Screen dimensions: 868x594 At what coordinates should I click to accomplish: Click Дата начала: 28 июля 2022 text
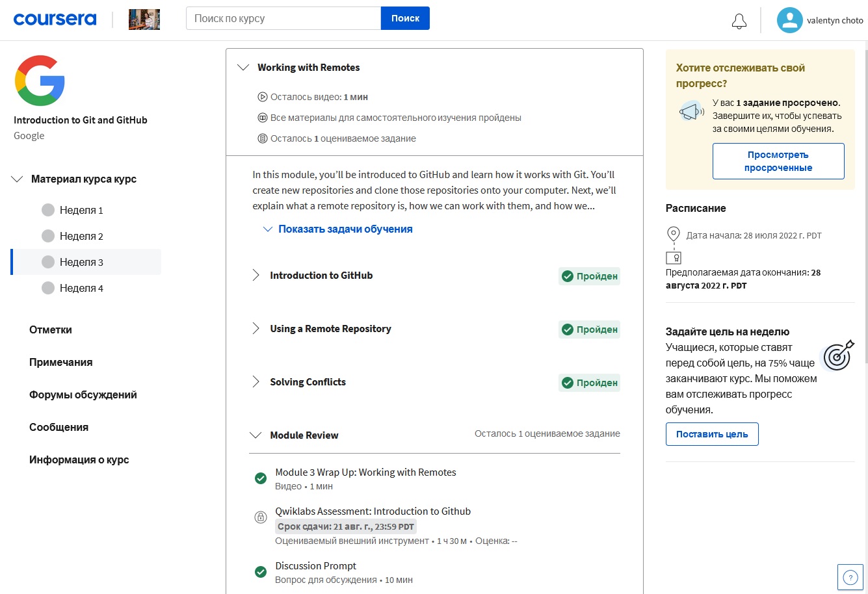(x=754, y=235)
